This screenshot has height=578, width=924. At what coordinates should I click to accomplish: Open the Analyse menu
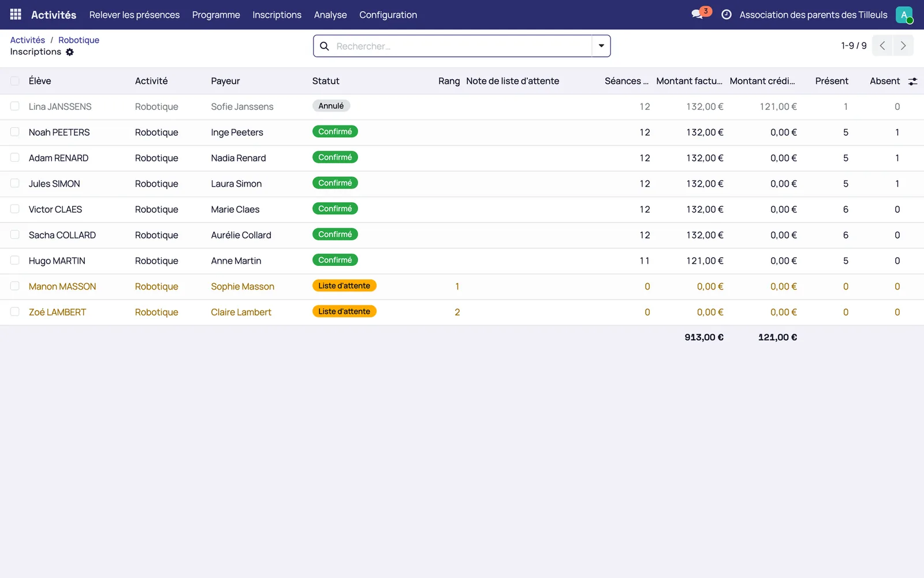330,14
